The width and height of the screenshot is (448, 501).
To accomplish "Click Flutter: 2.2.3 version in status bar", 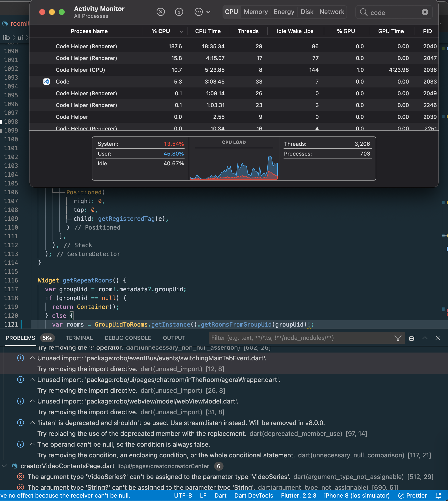I will coord(299,496).
